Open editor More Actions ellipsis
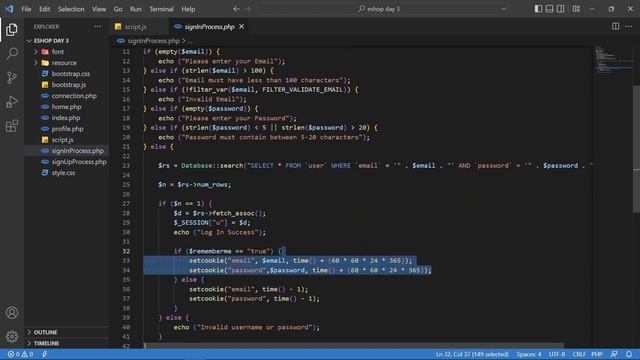 (x=629, y=27)
